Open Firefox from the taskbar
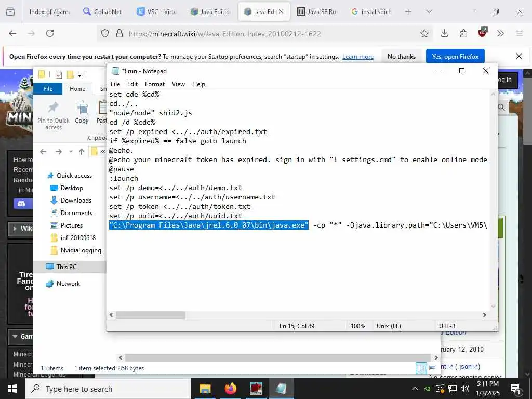532x399 pixels. [x=230, y=389]
